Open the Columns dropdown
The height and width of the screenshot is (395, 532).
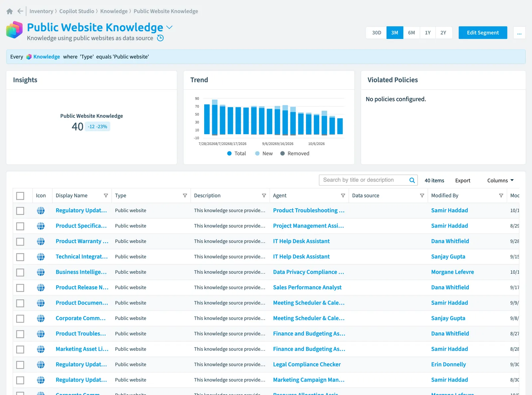pyautogui.click(x=500, y=180)
